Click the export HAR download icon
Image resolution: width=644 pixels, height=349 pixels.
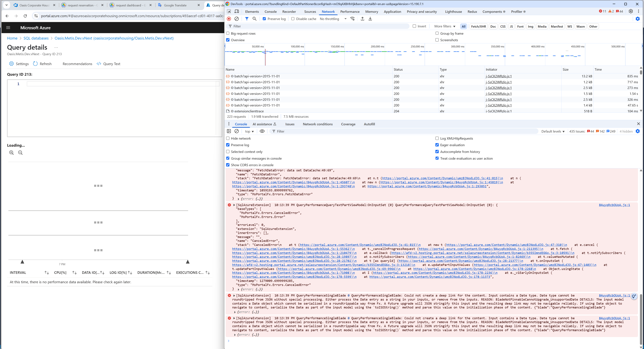click(370, 19)
